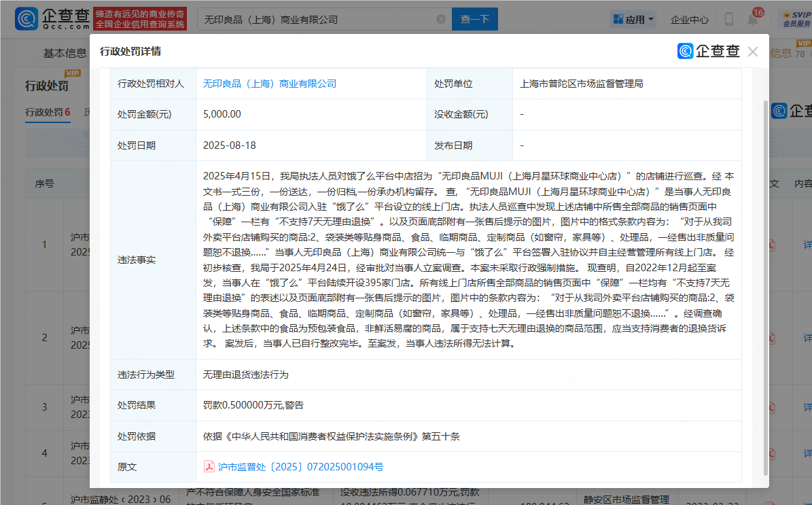Open the 沪市监普处〔2025〕072025001094号 original document
The image size is (812, 505).
(x=300, y=467)
